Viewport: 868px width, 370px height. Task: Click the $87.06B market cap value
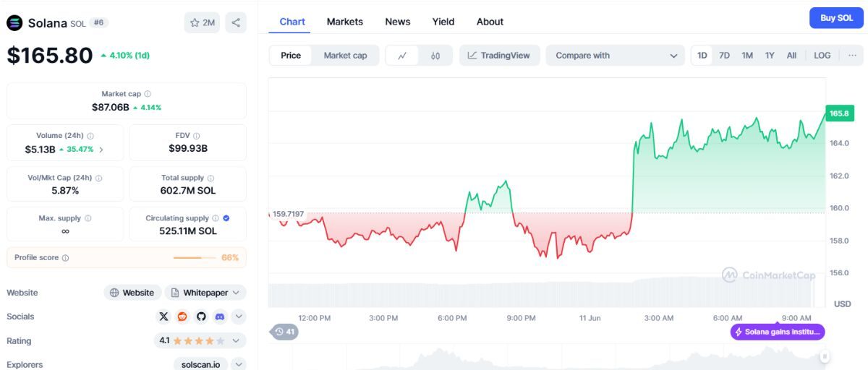click(110, 107)
